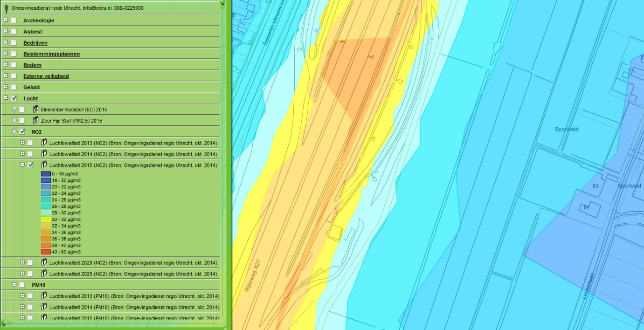Click the Luchtkwaliteit 2013 (NO2) layer icon
This screenshot has height=330, width=644.
tap(44, 142)
